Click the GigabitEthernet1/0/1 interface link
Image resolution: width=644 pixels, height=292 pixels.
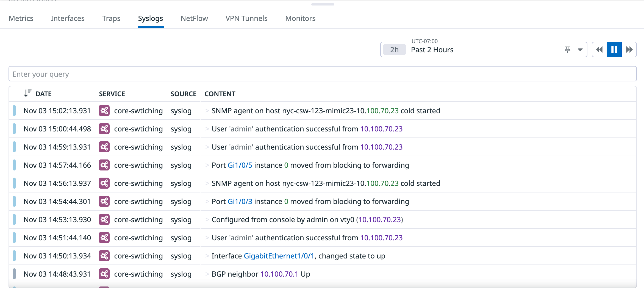pos(279,256)
